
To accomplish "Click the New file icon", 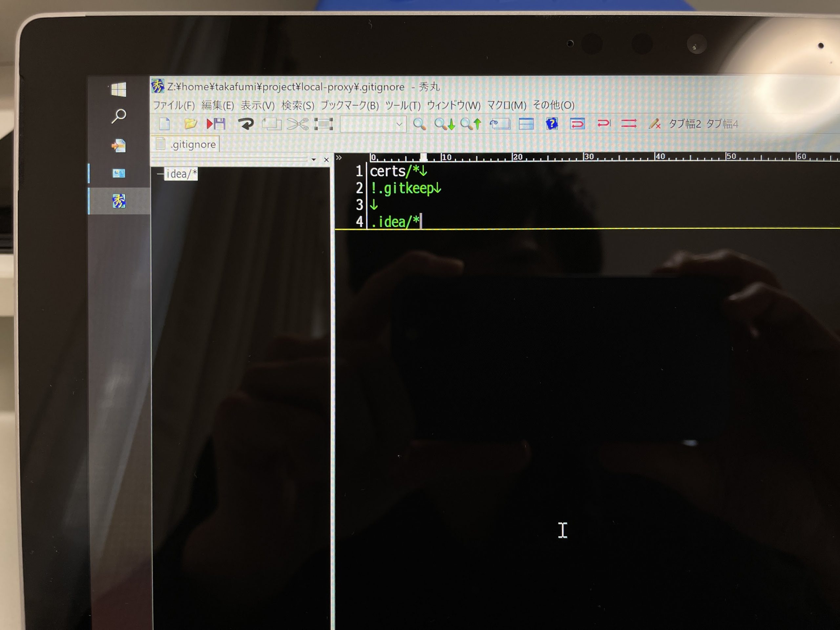I will (165, 124).
